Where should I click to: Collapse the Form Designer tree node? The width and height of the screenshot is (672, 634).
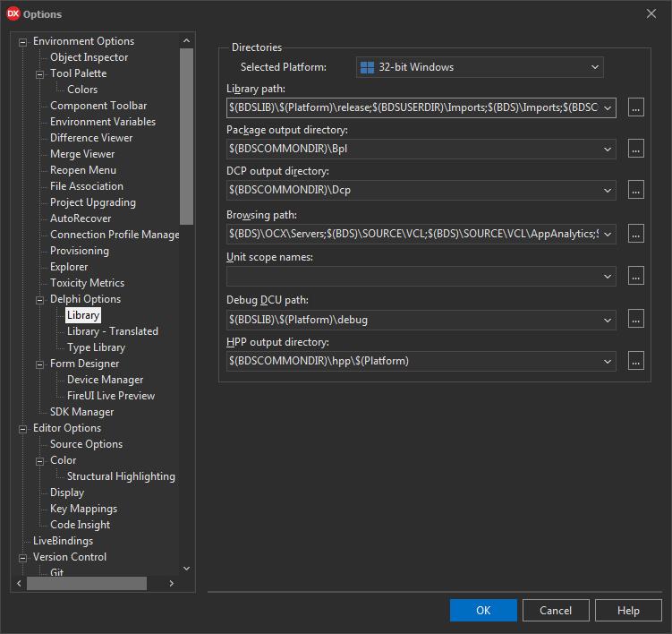point(40,364)
